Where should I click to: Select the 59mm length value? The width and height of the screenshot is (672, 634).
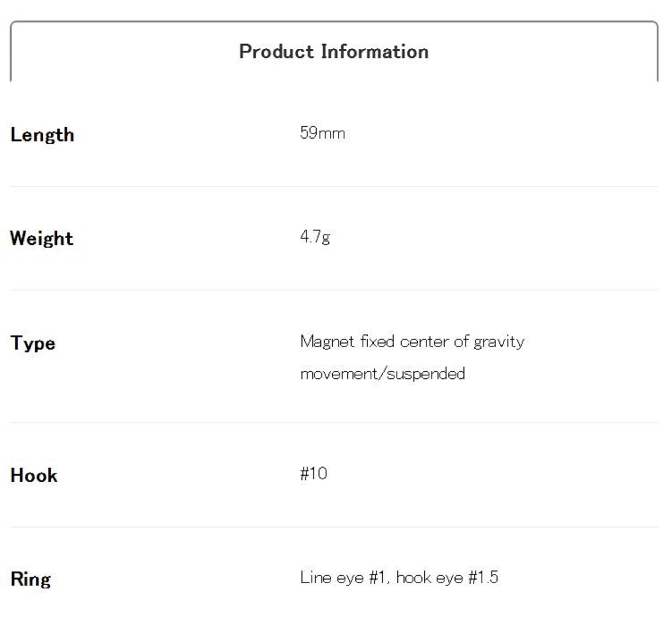click(x=322, y=133)
